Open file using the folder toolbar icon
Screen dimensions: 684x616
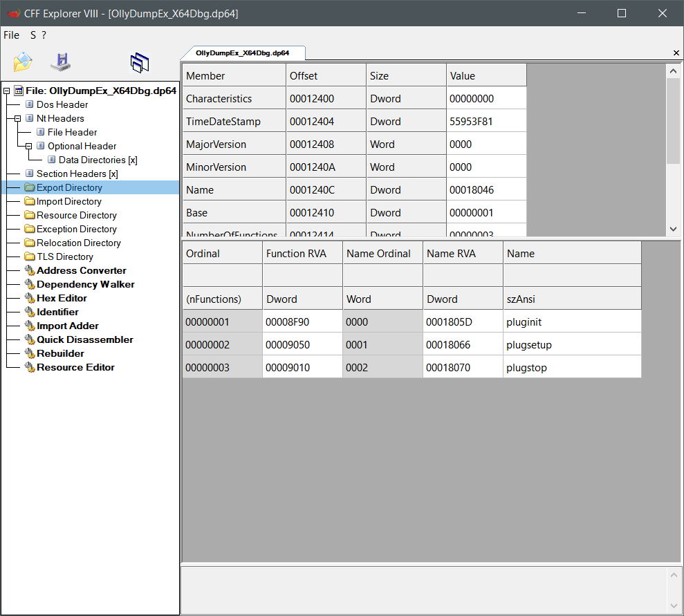click(22, 62)
